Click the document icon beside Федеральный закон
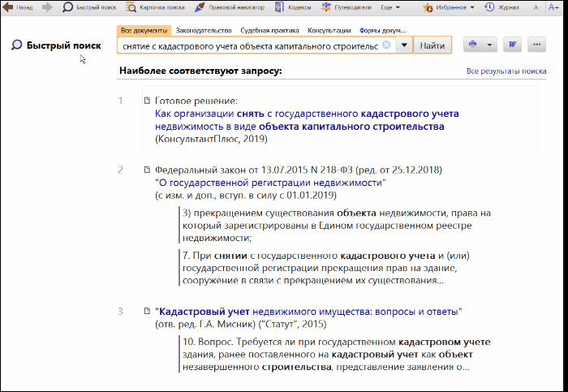 [147, 169]
